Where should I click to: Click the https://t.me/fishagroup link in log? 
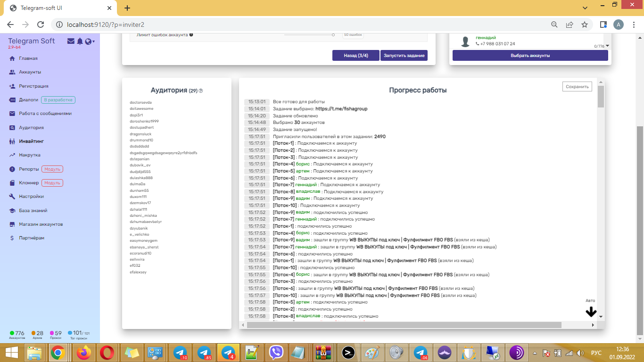click(341, 109)
